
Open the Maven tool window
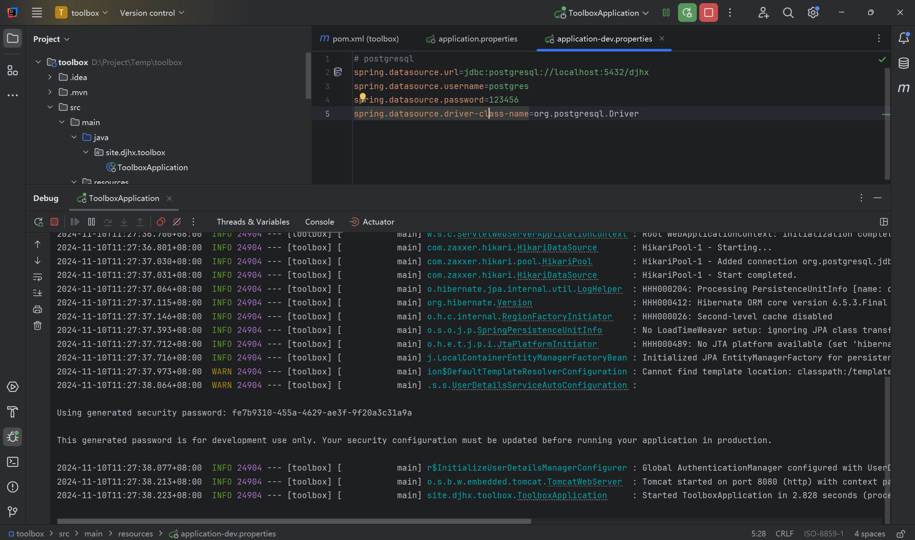[x=903, y=88]
